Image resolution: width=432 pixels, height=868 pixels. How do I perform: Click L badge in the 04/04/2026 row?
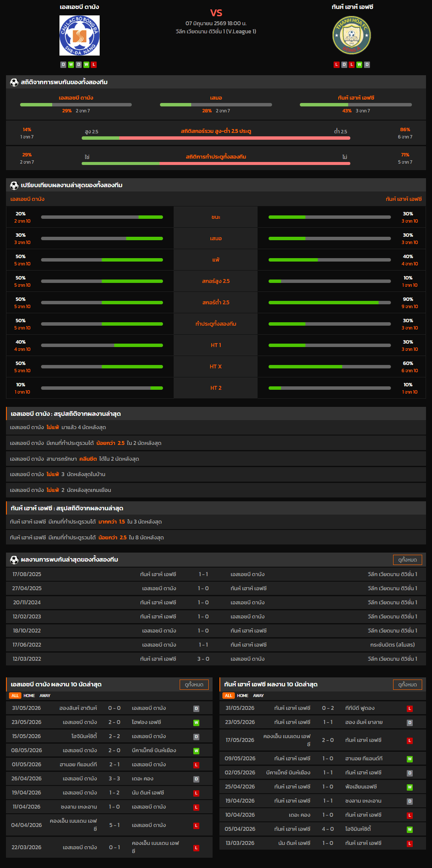[196, 826]
